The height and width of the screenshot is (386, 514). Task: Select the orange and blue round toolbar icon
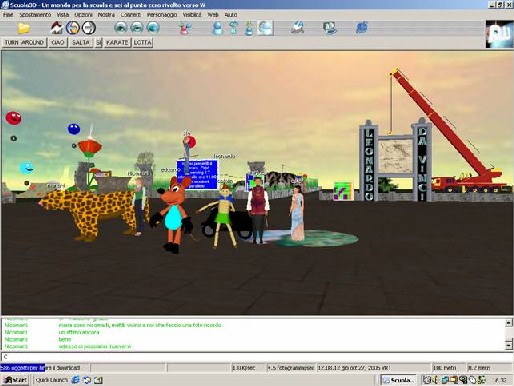[x=73, y=28]
